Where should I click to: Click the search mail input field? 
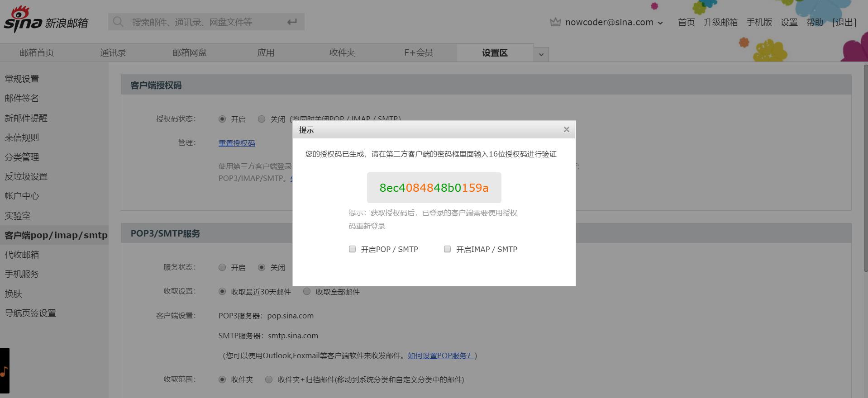[x=206, y=22]
